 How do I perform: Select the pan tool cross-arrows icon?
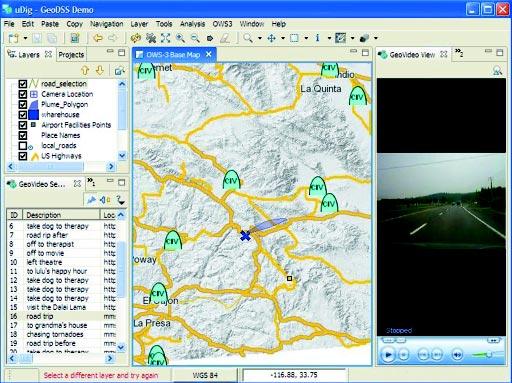272,38
